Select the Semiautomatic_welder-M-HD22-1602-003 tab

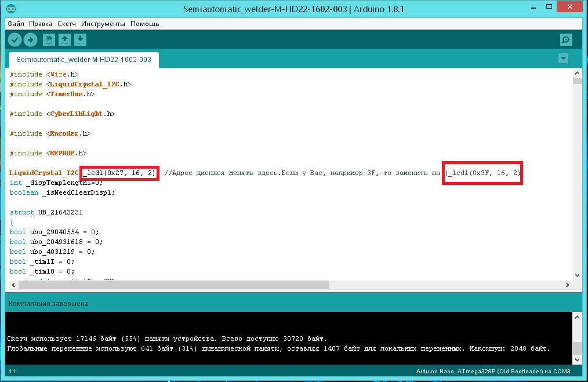[x=84, y=60]
